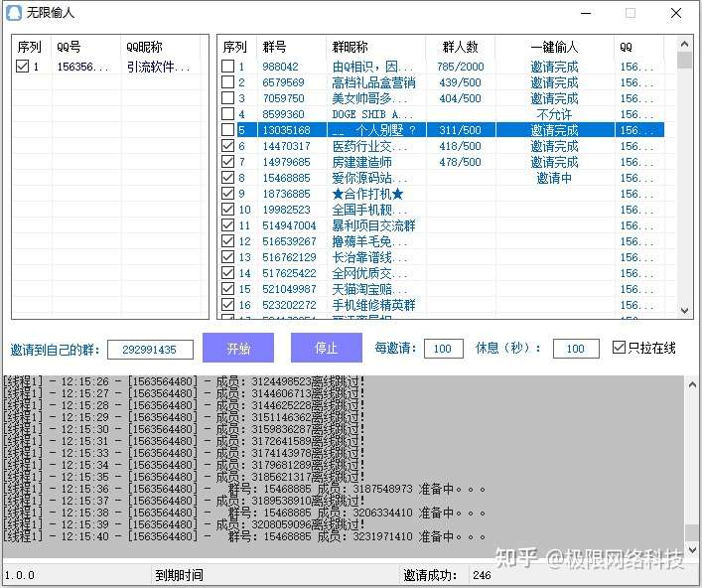
Task: Click the 开始 button
Action: [238, 348]
